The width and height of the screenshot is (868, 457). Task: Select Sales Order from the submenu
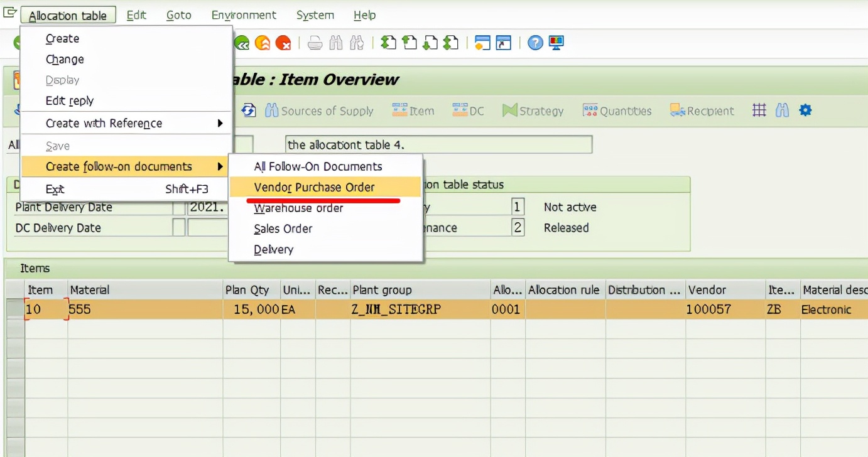pyautogui.click(x=325, y=228)
